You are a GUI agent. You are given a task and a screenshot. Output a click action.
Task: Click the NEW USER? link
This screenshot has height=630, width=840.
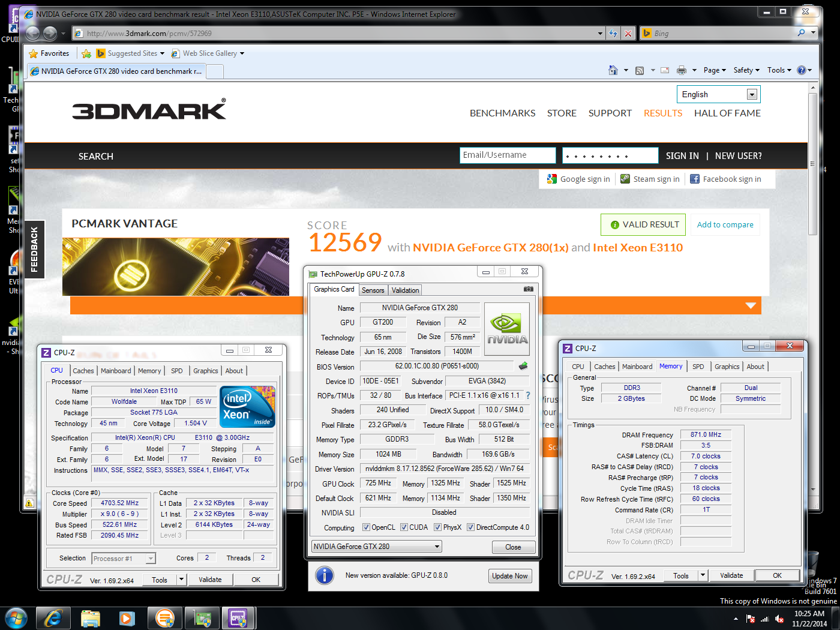coord(739,156)
